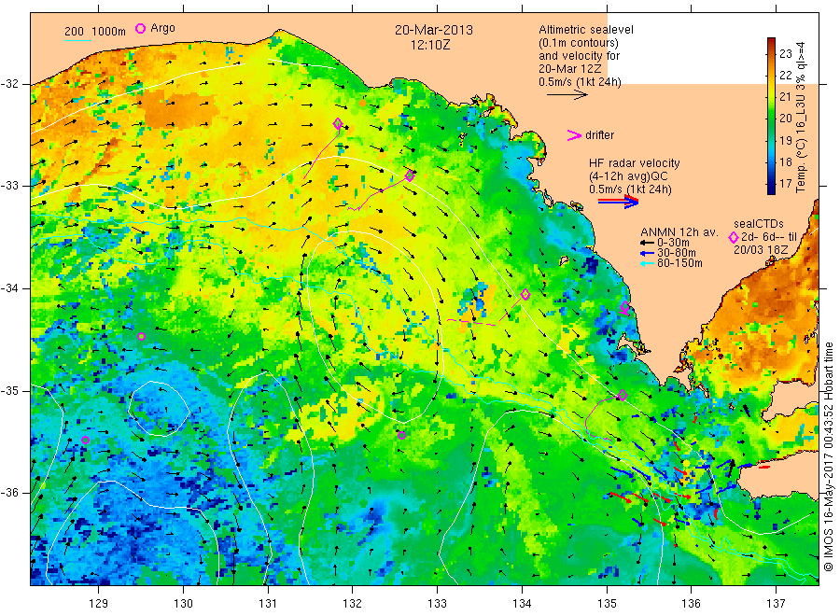The image size is (840, 616).
Task: Click the '134' longitude axis label
Action: coord(522,604)
